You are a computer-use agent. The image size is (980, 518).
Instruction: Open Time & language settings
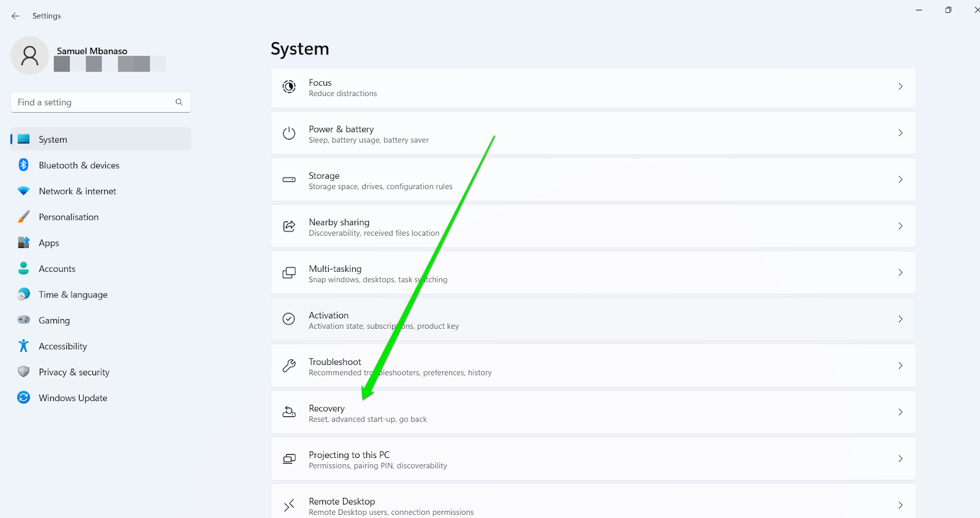point(101,295)
